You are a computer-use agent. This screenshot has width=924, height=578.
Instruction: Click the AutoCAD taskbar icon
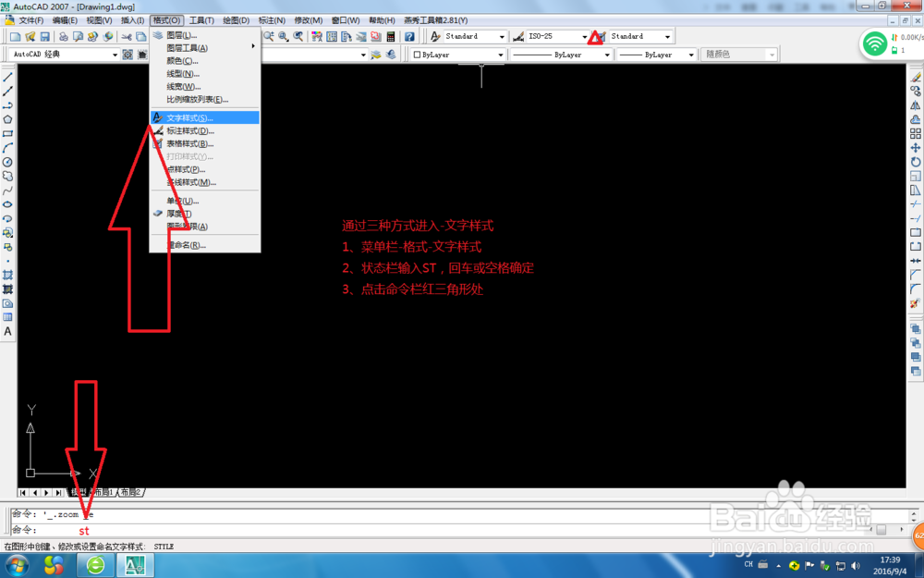pyautogui.click(x=135, y=566)
